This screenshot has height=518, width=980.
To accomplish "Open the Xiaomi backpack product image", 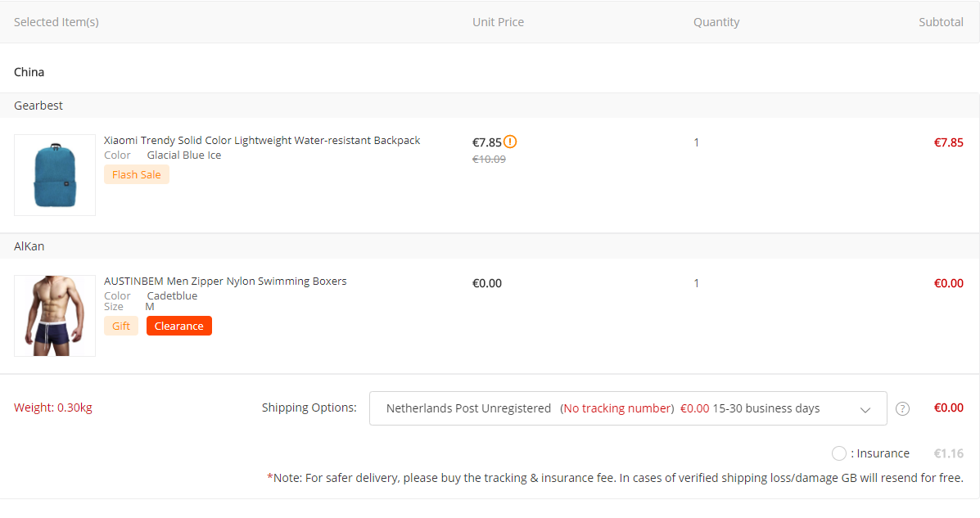I will pos(55,175).
